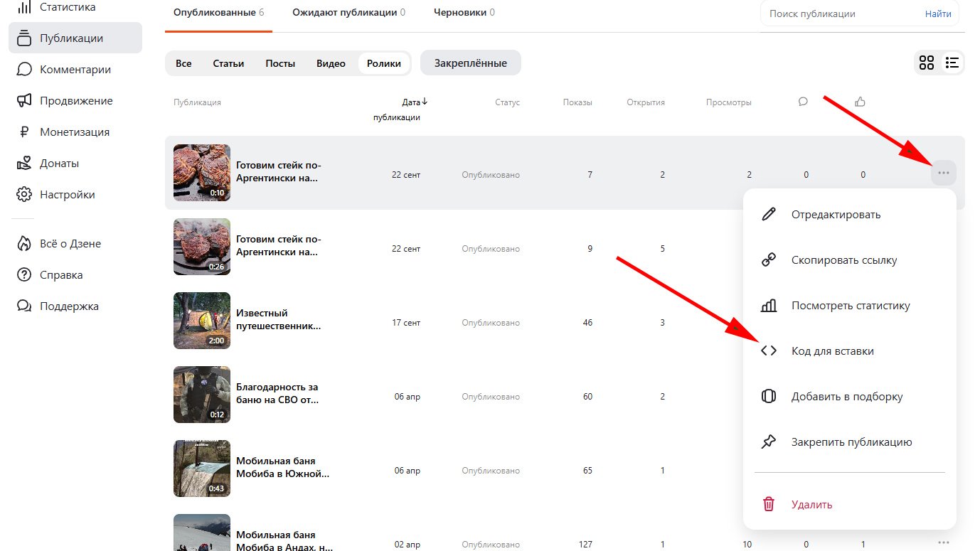980x551 pixels.
Task: Switch to list view layout
Action: point(952,63)
